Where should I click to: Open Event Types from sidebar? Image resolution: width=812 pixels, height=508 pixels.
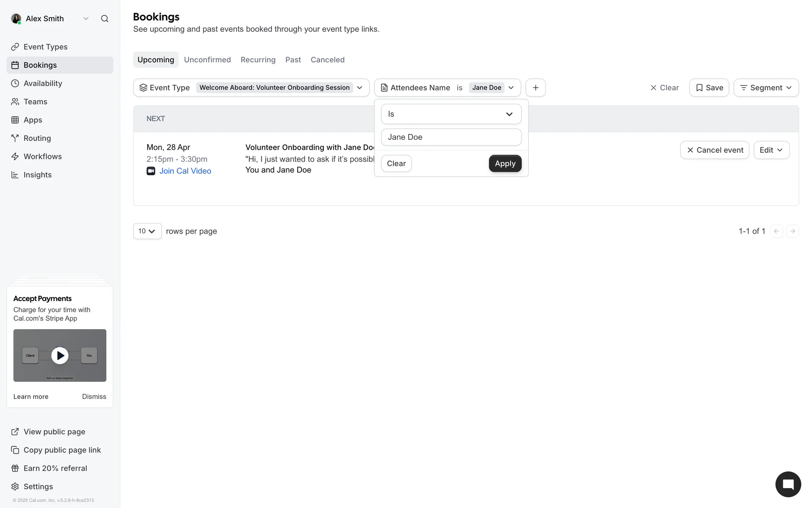pyautogui.click(x=45, y=47)
